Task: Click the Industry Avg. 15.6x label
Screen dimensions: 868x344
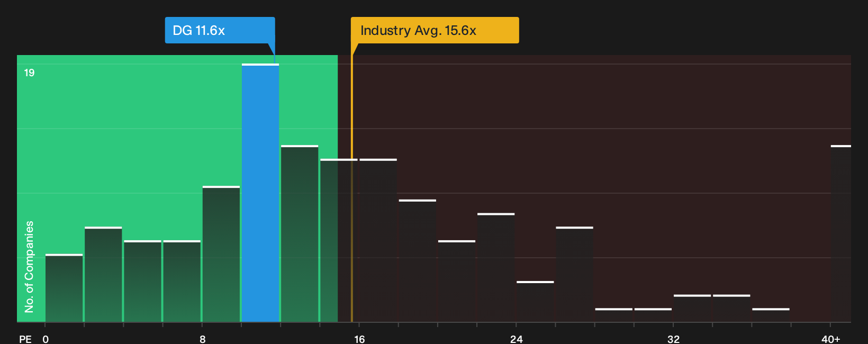Action: click(435, 30)
